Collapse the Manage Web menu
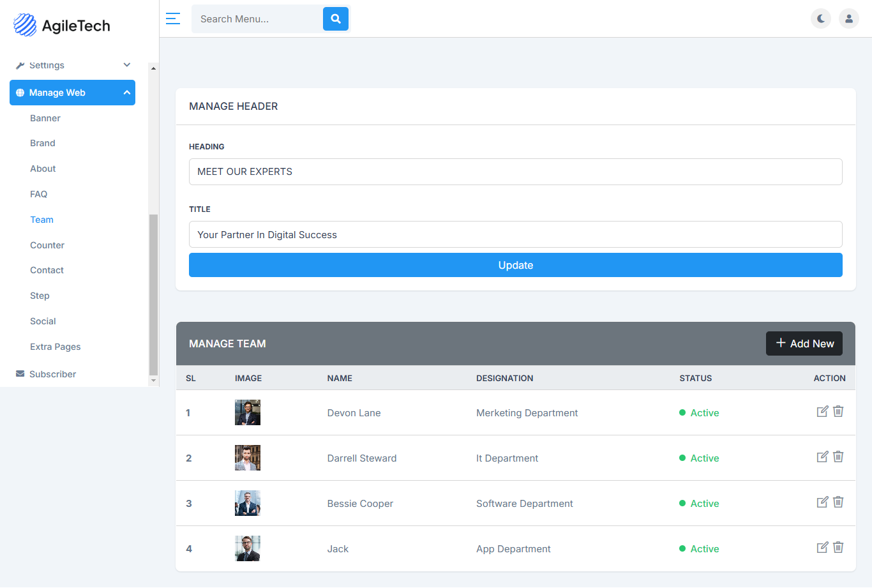 pos(72,93)
